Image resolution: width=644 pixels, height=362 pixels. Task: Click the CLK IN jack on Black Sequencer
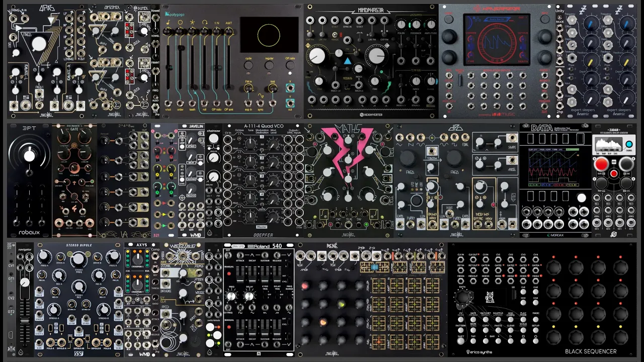tap(461, 260)
